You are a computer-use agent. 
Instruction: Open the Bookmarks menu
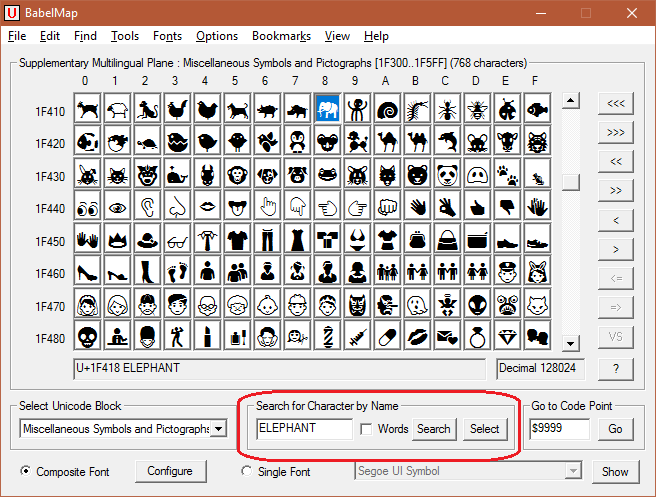click(x=282, y=36)
